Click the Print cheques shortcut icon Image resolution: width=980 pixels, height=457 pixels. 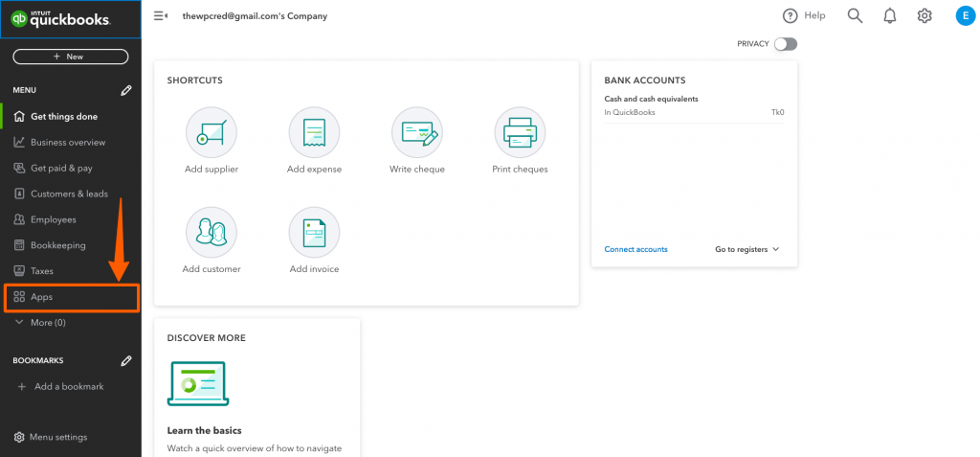point(520,133)
